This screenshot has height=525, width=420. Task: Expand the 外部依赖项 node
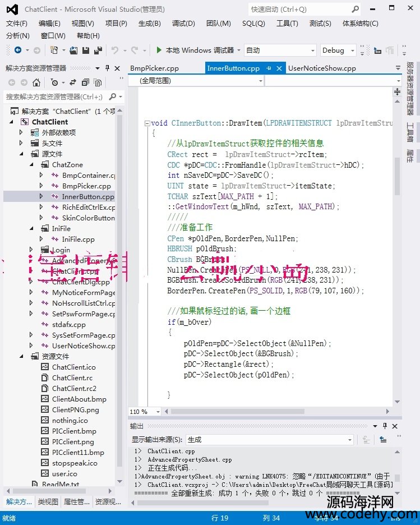21,132
